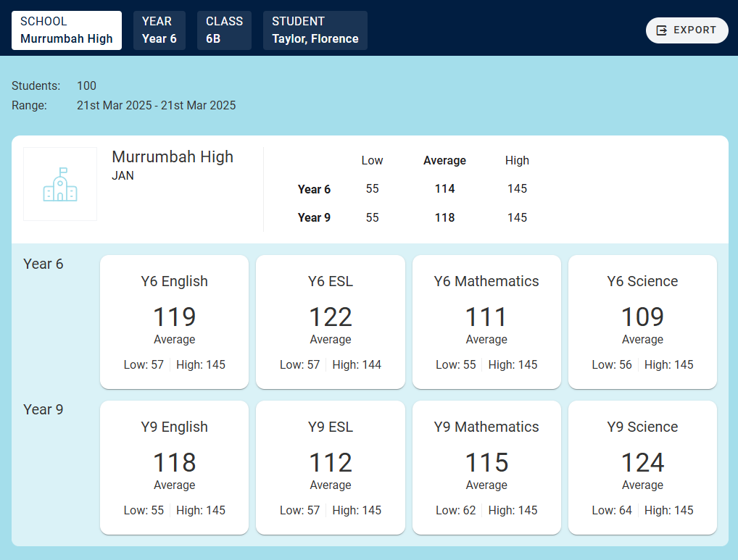This screenshot has width=738, height=560.
Task: Open the Y9 English card
Action: [174, 467]
